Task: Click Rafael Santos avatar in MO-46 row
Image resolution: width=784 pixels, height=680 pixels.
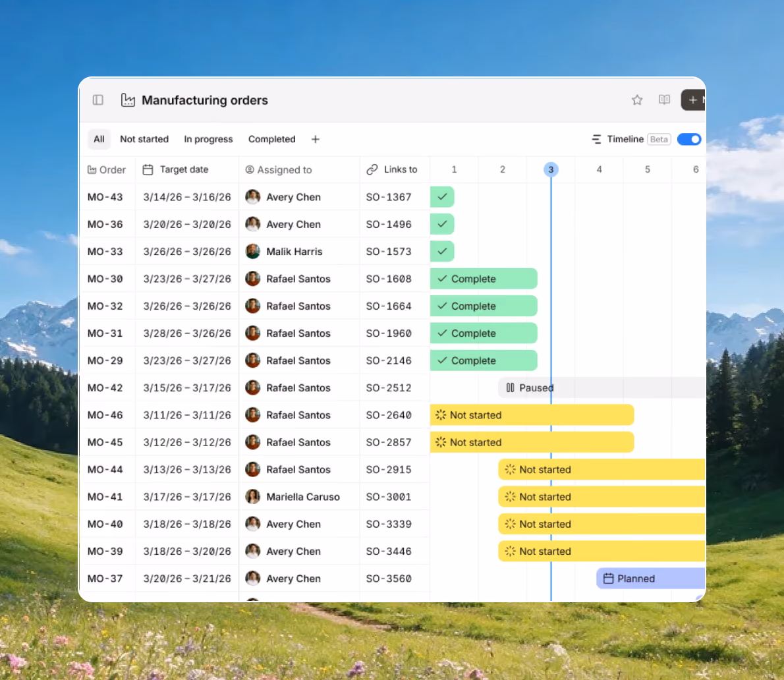Action: 252,414
